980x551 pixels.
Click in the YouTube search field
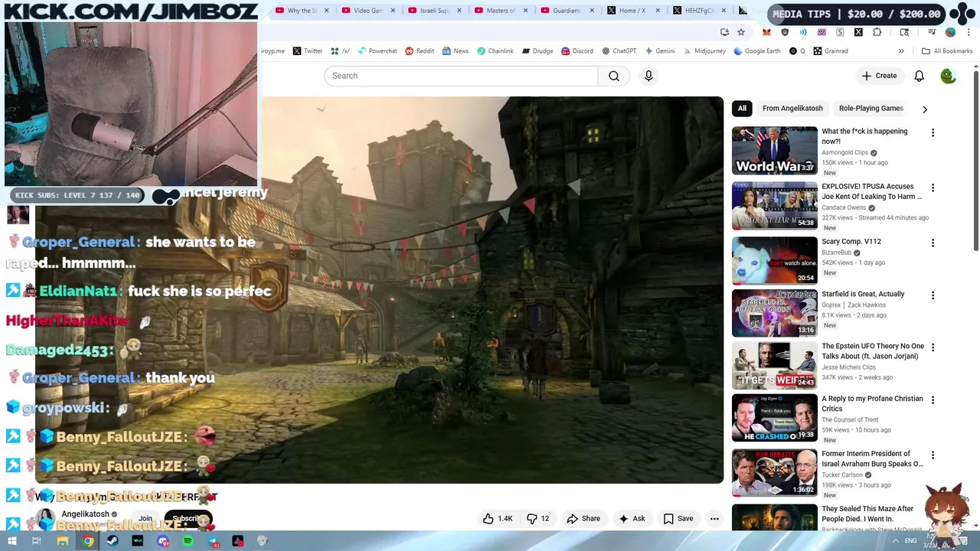(461, 76)
